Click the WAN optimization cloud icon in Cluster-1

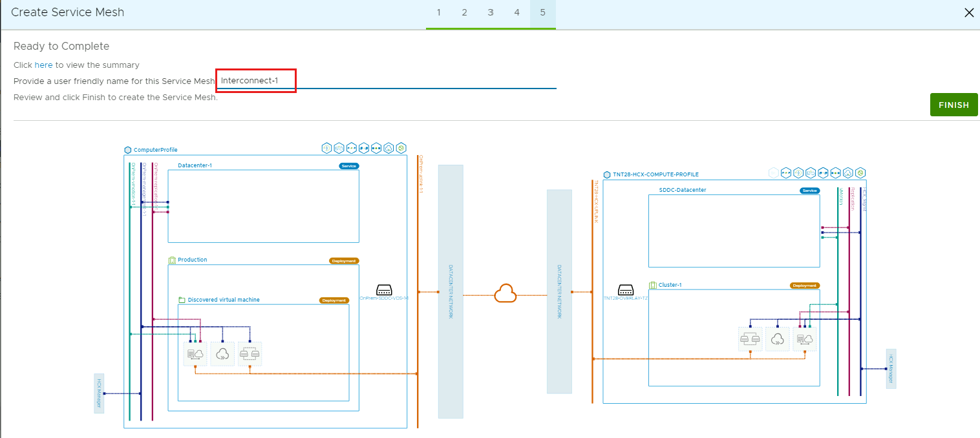coord(778,339)
